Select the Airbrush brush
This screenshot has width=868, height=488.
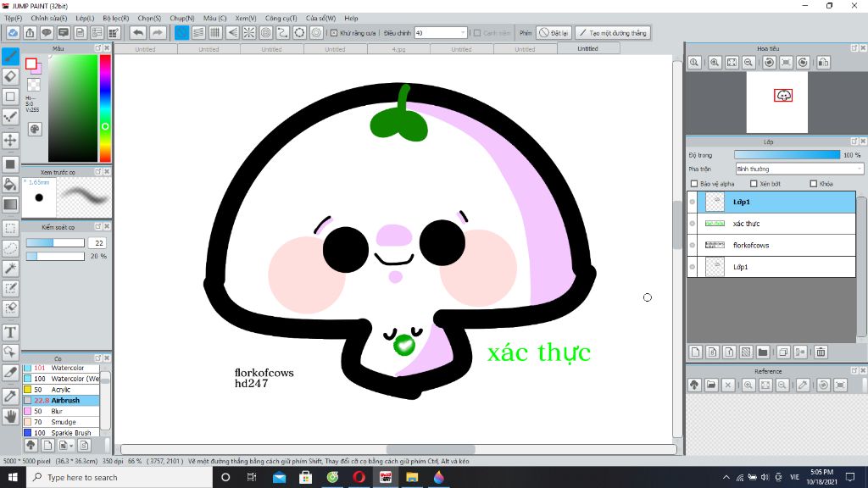[61, 401]
